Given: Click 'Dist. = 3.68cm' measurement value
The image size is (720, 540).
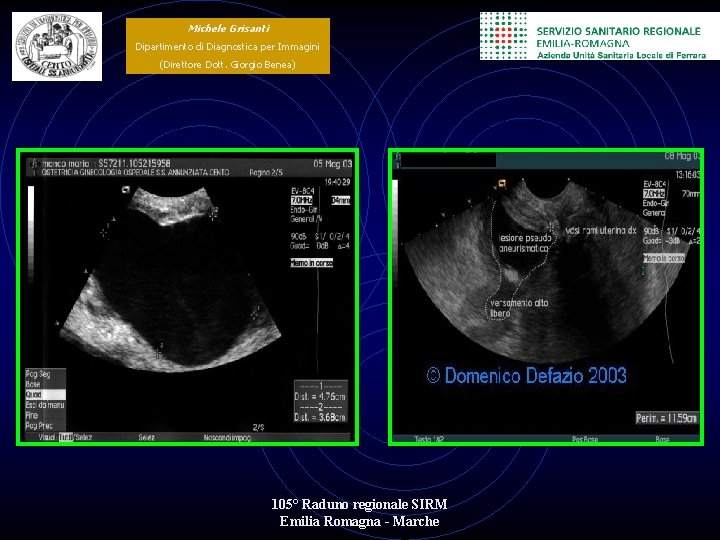Looking at the screenshot, I should click(320, 417).
